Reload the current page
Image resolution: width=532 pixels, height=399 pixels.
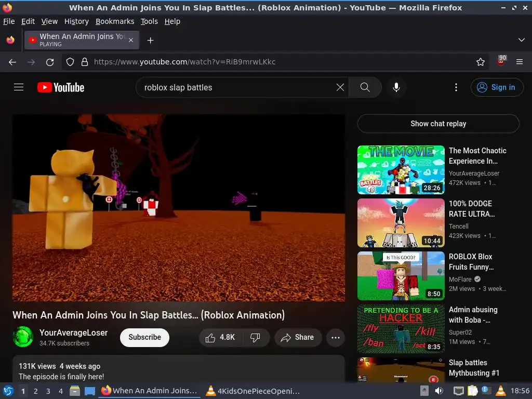[x=50, y=62]
